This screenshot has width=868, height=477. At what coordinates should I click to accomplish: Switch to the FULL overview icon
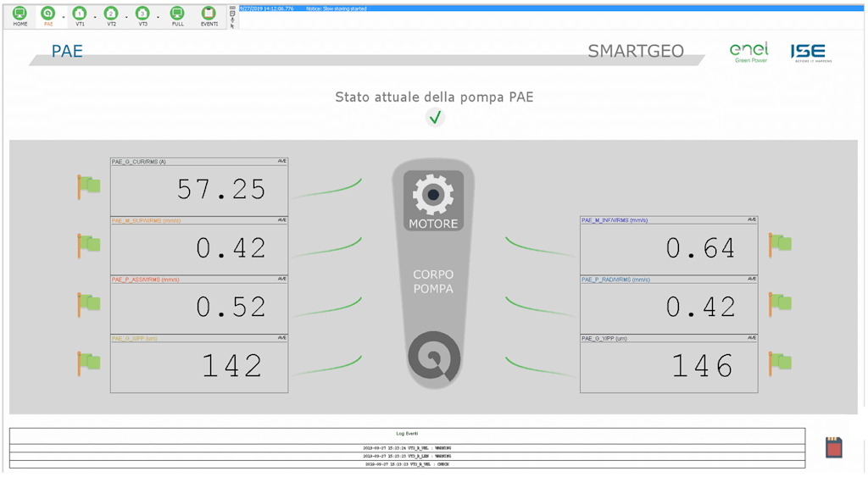[177, 14]
